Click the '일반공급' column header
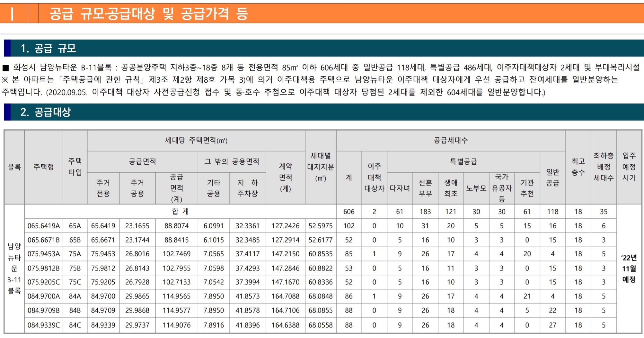Screen dimensions: 644x338 click(553, 178)
